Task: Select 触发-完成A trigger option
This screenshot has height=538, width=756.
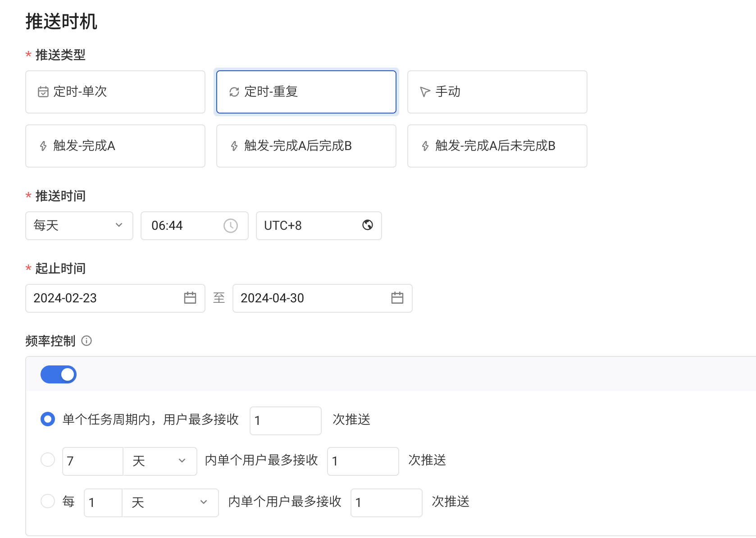Action: pyautogui.click(x=115, y=146)
